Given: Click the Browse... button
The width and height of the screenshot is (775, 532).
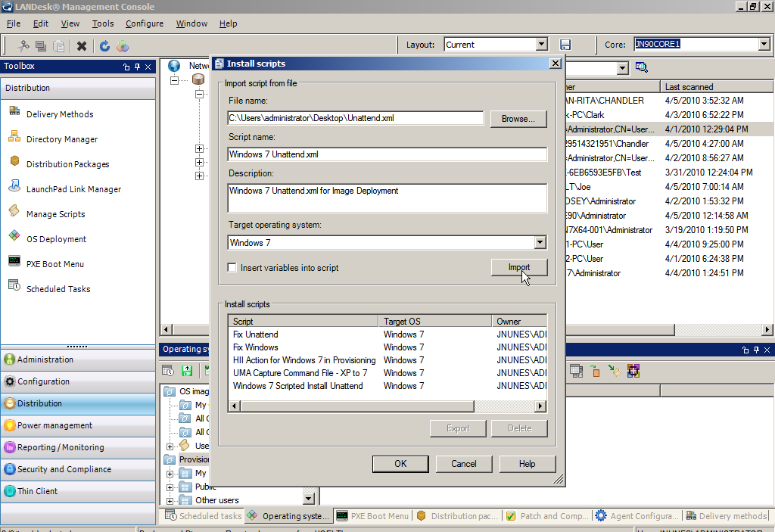Looking at the screenshot, I should click(518, 119).
